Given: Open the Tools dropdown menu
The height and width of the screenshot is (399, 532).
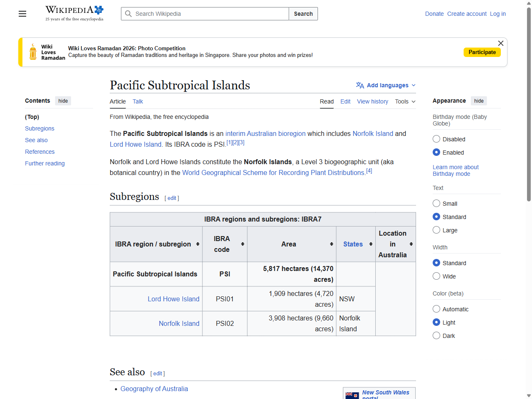Looking at the screenshot, I should tap(405, 101).
